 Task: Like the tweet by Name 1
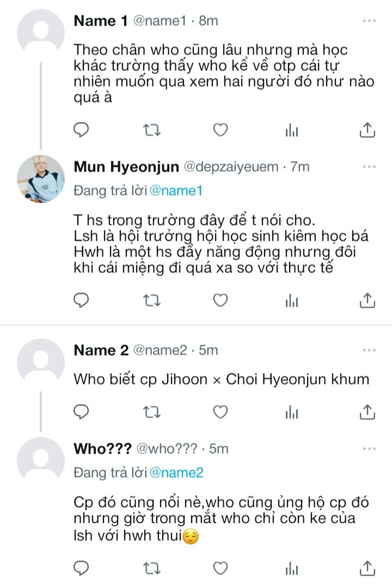pyautogui.click(x=220, y=130)
